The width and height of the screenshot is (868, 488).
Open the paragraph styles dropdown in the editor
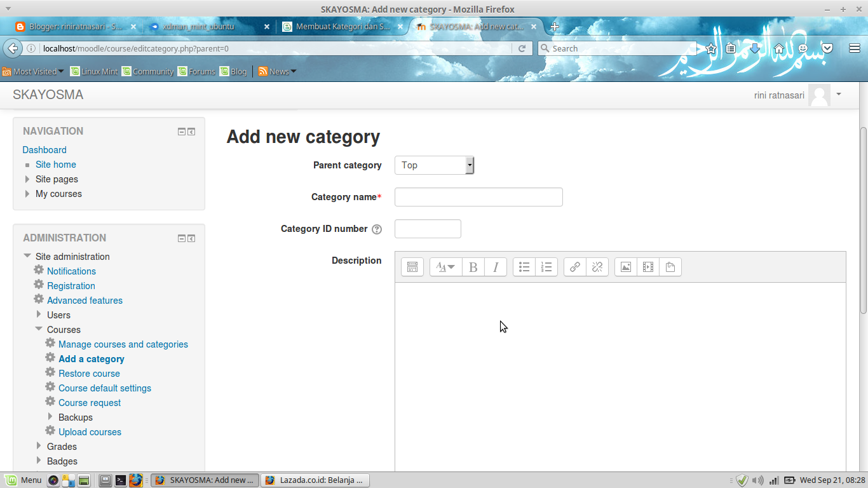pos(445,267)
